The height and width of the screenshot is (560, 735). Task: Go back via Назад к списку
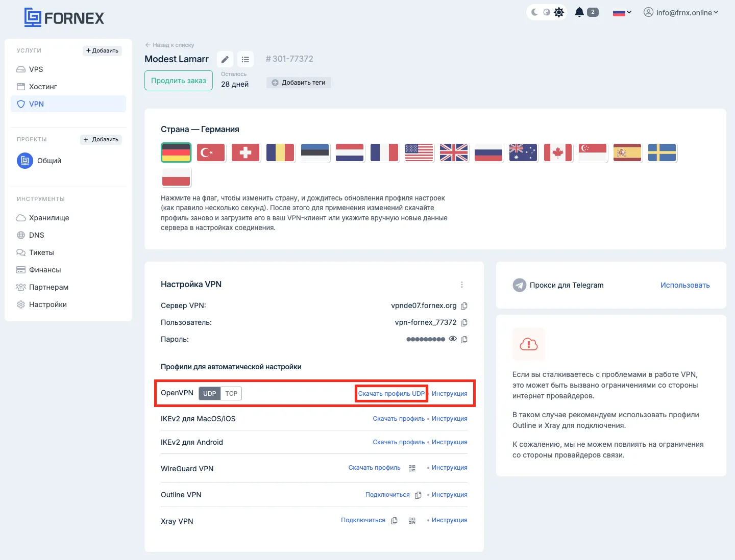pos(169,45)
